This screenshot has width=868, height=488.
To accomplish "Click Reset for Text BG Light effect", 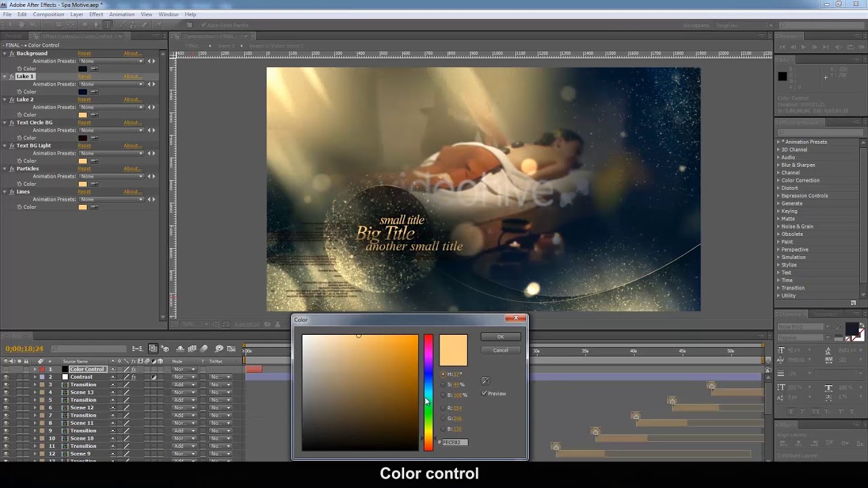I will coord(84,146).
